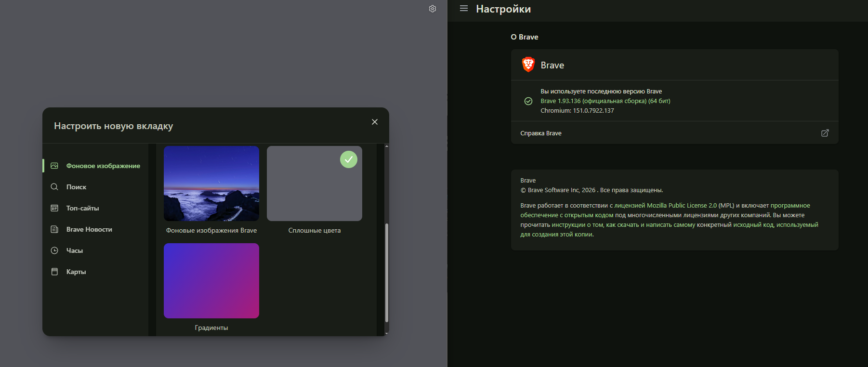
Task: Open 'Справка Brave' help link row
Action: (x=674, y=133)
